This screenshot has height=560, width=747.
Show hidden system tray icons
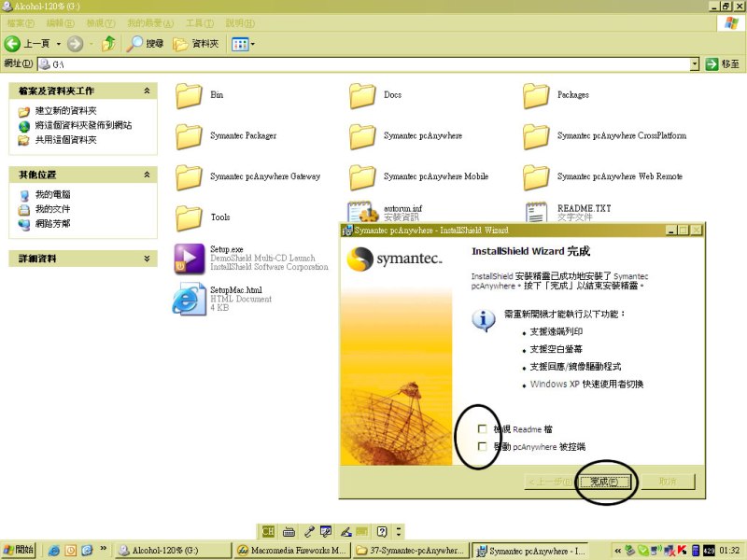[617, 551]
